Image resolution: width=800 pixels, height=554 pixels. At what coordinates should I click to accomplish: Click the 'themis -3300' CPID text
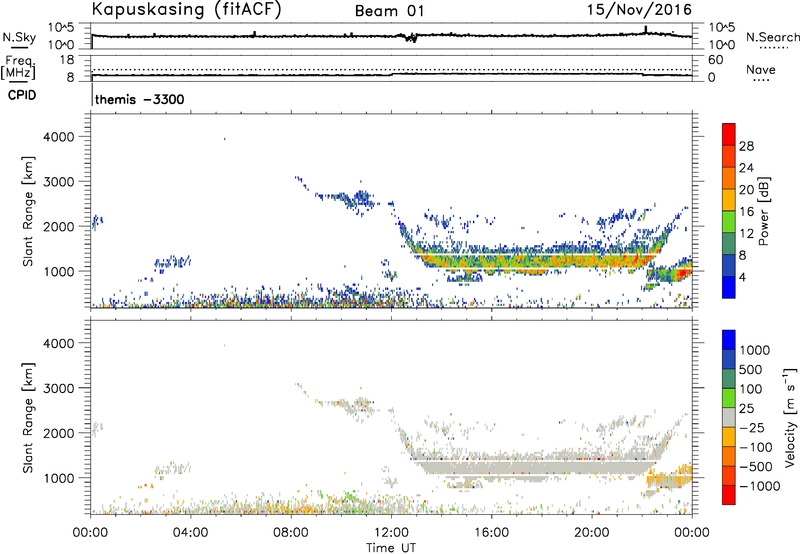(139, 99)
